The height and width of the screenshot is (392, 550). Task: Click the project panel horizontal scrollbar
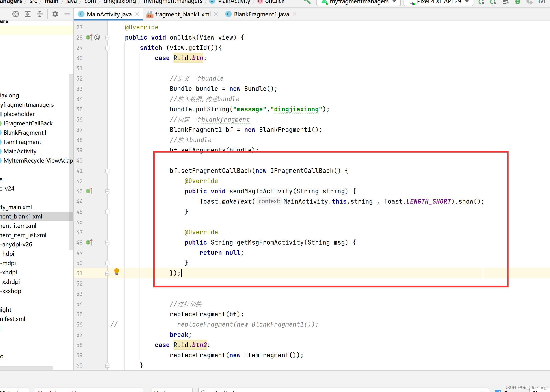[27, 368]
